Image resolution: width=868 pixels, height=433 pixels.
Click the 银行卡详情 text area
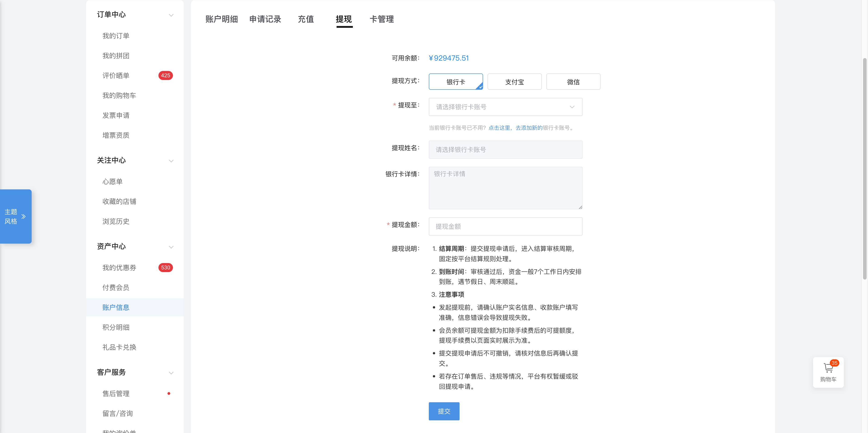coord(505,188)
